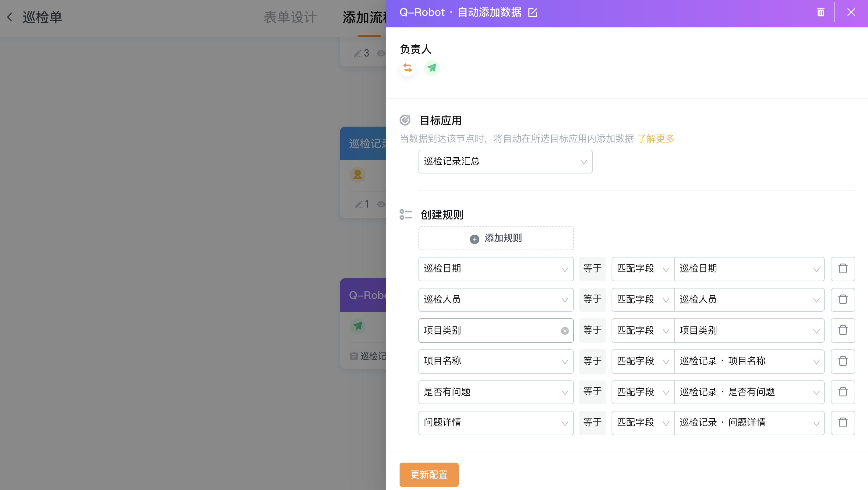Click the Q-Robot · 自动添加数据 panel title
This screenshot has width=868, height=490.
click(x=460, y=12)
